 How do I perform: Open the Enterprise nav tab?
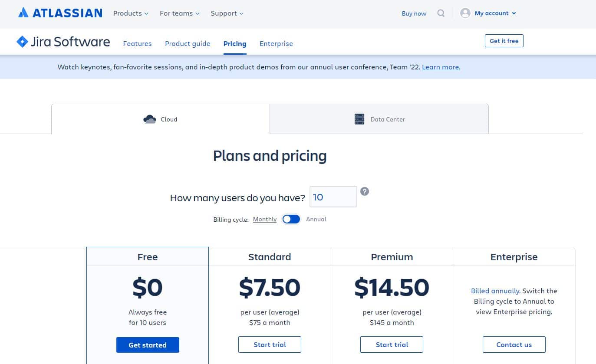coord(276,43)
